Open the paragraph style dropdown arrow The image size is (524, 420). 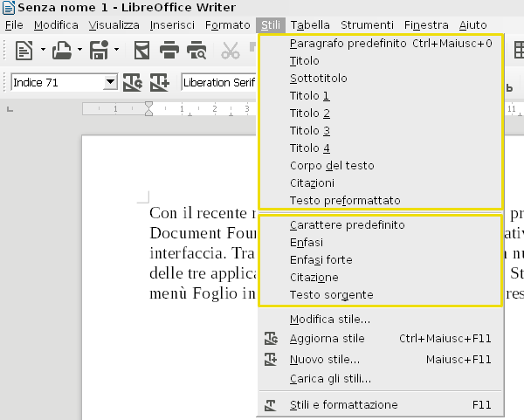(110, 82)
